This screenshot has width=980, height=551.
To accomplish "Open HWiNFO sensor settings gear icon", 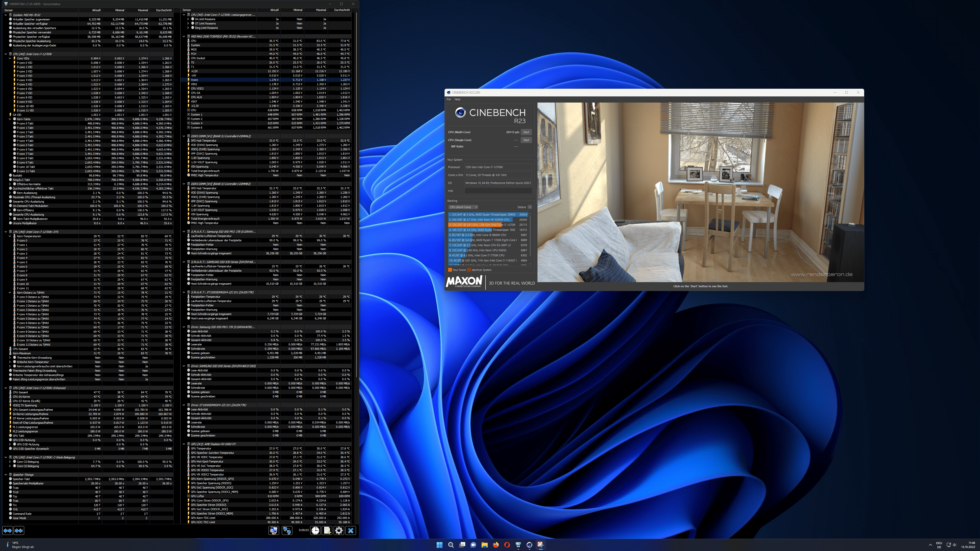I will (339, 530).
